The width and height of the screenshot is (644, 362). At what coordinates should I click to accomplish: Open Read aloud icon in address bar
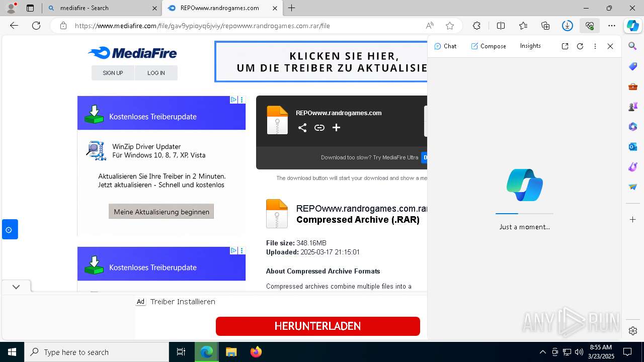click(430, 26)
